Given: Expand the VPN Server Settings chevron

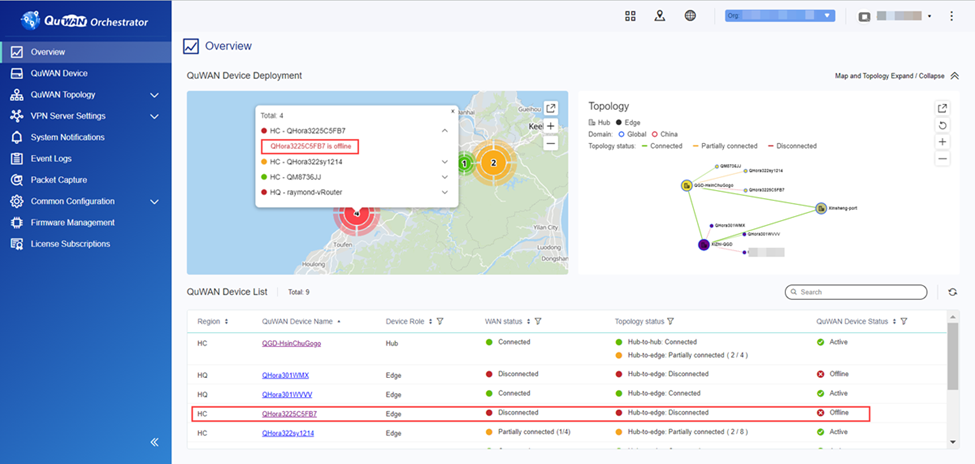Looking at the screenshot, I should point(154,116).
